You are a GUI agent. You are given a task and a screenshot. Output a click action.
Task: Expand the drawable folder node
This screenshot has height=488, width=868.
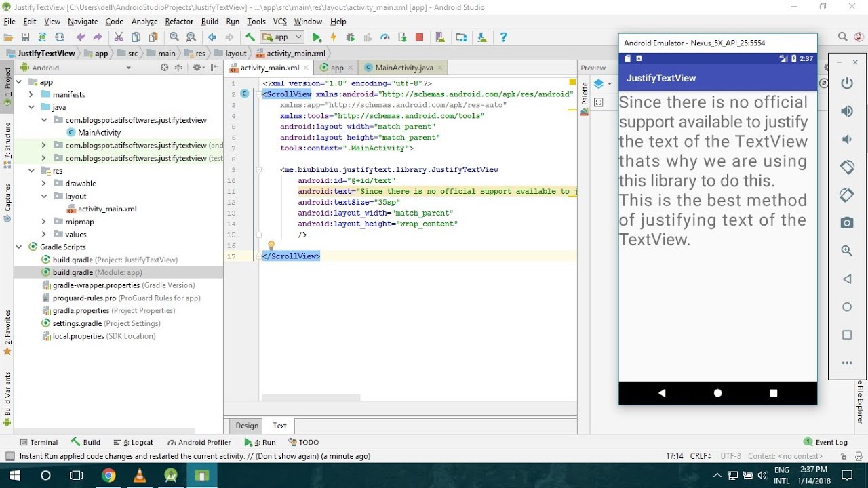pyautogui.click(x=44, y=184)
